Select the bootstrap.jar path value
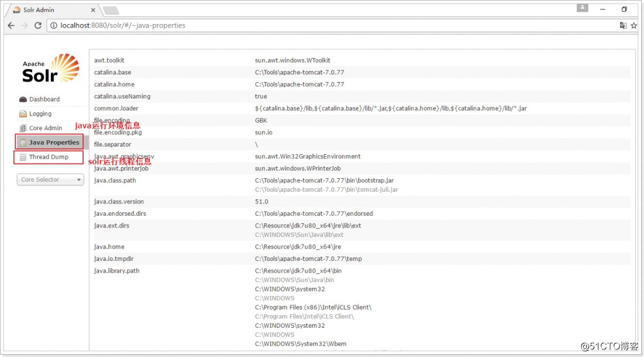The height and width of the screenshot is (357, 644). (324, 180)
